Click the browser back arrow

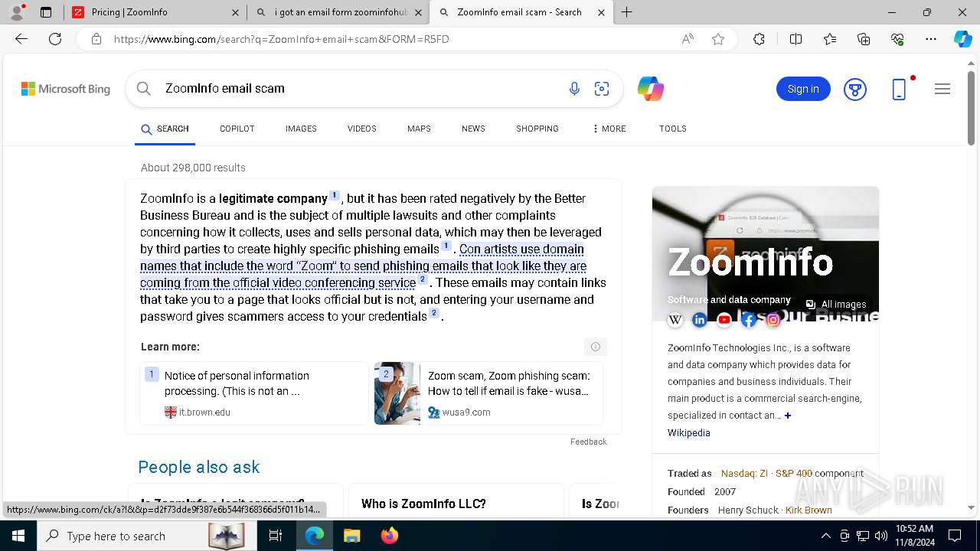[x=21, y=39]
